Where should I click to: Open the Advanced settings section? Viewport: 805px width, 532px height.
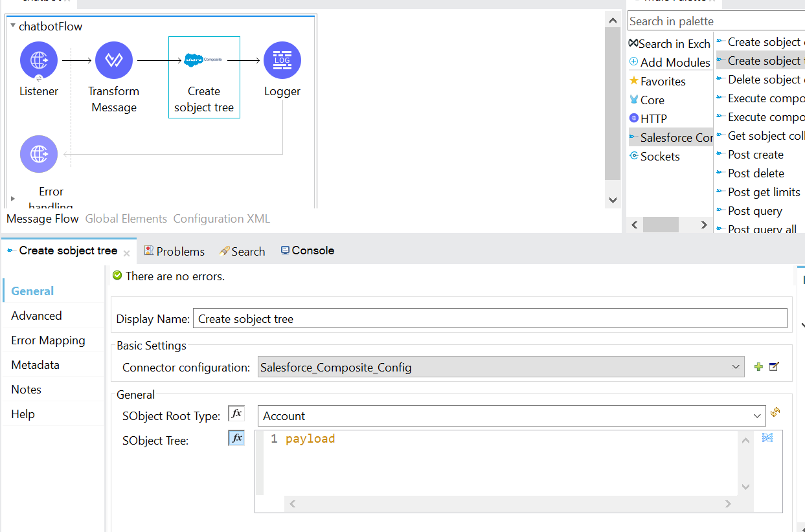pyautogui.click(x=36, y=316)
